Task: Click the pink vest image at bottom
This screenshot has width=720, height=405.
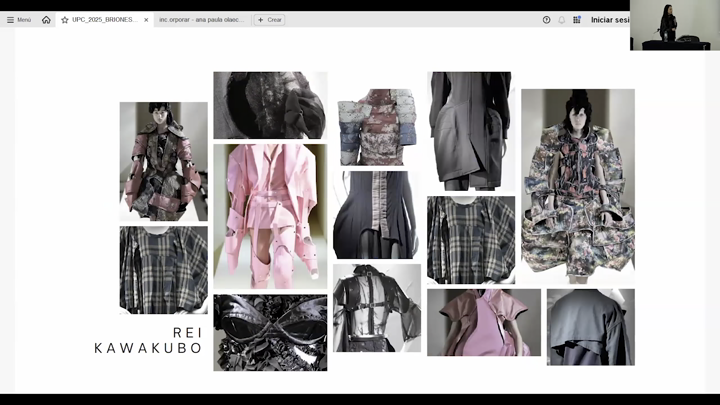Action: 483,322
